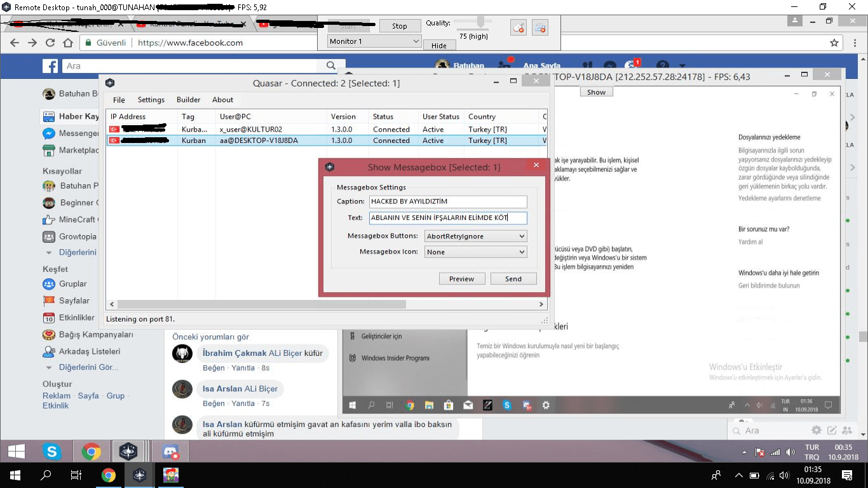
Task: Click the Preview button in the Show Messagebox dialog
Action: pyautogui.click(x=462, y=279)
